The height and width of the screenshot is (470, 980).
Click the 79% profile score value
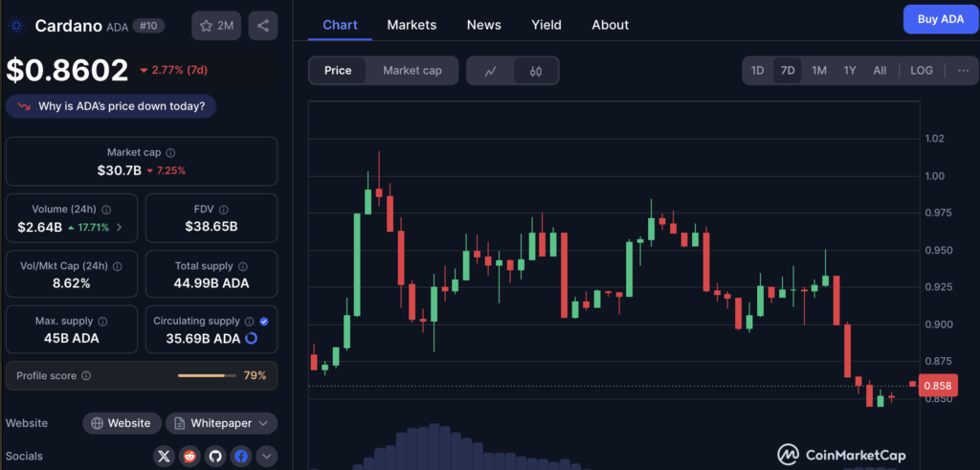(255, 375)
